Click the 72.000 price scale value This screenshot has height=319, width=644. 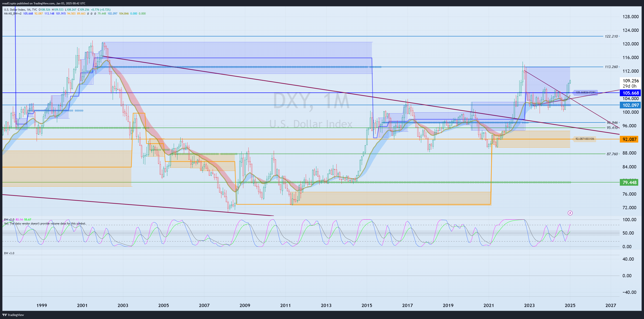pyautogui.click(x=629, y=207)
